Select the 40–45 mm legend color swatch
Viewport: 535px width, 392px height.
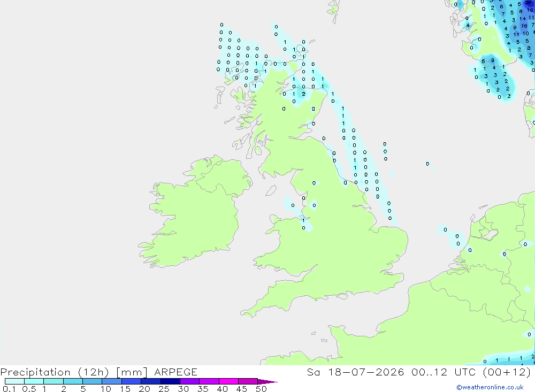coord(228,381)
